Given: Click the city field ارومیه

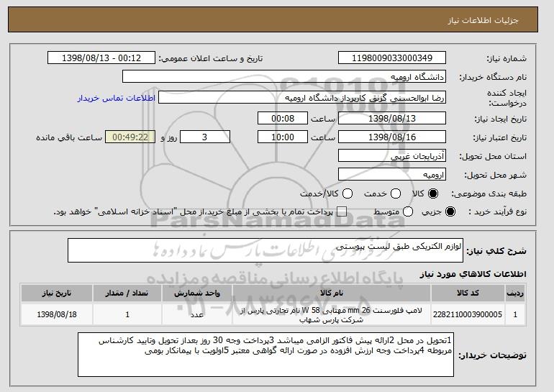Looking at the screenshot, I should pos(392,175).
